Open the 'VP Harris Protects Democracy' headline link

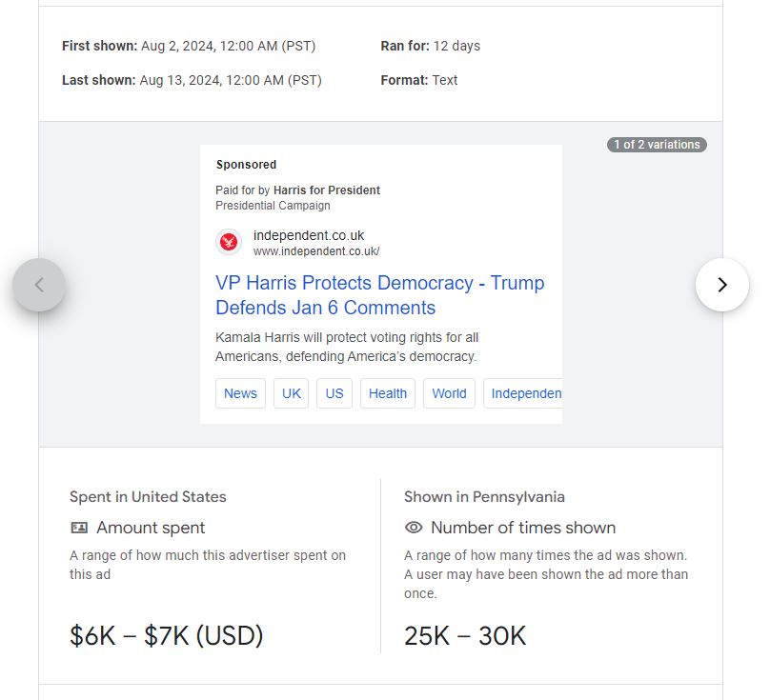(x=379, y=295)
